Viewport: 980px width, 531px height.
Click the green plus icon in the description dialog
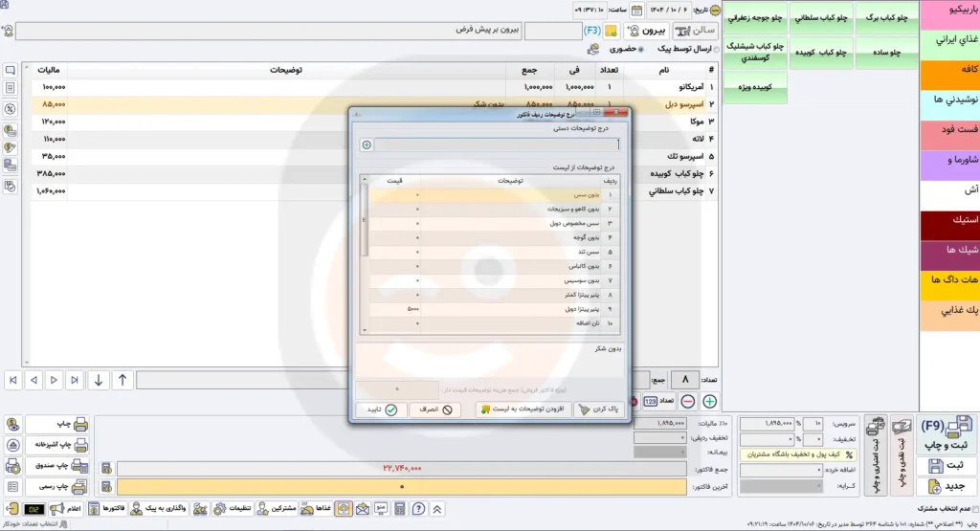click(x=366, y=145)
